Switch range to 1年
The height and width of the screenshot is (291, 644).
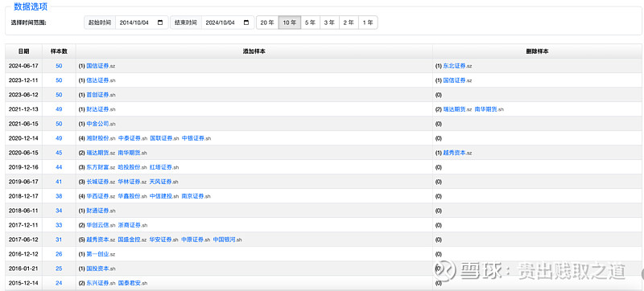click(368, 23)
